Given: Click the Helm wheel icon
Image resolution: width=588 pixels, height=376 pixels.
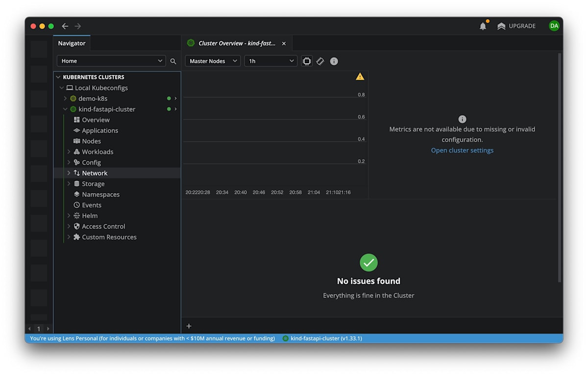Looking at the screenshot, I should point(76,216).
